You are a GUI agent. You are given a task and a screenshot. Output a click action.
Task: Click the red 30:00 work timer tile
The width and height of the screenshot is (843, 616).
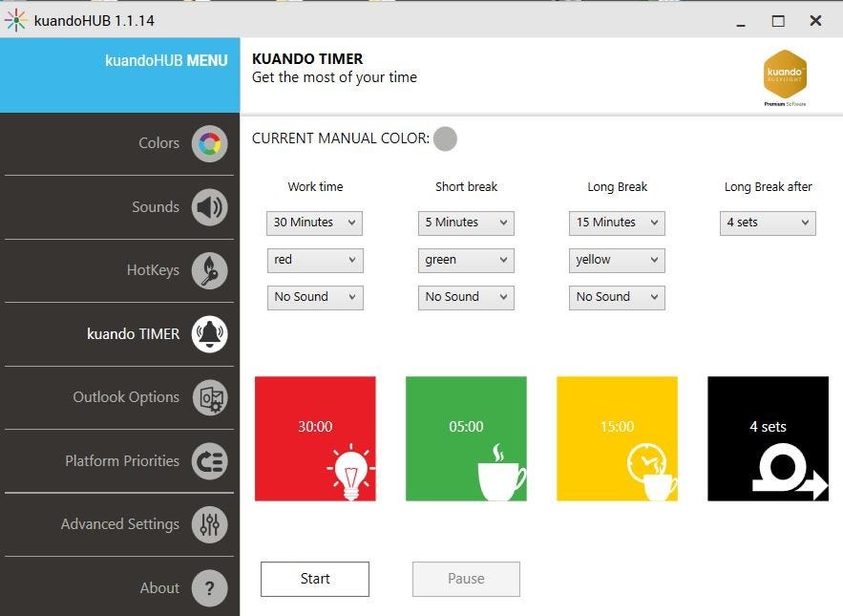coord(315,438)
